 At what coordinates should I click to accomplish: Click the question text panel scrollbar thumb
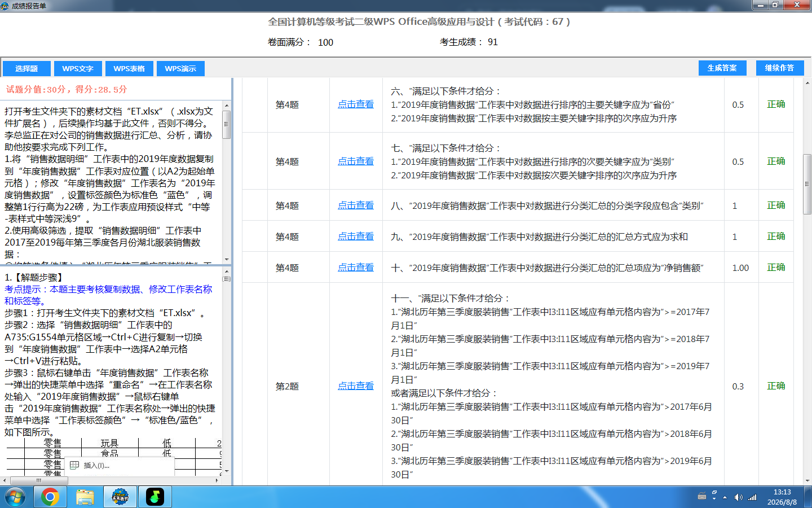[227, 124]
